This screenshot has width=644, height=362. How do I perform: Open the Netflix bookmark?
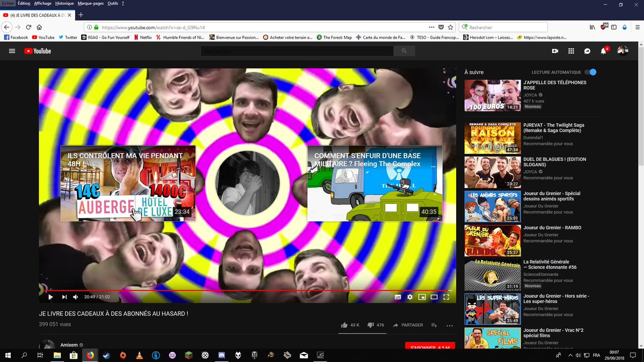143,38
